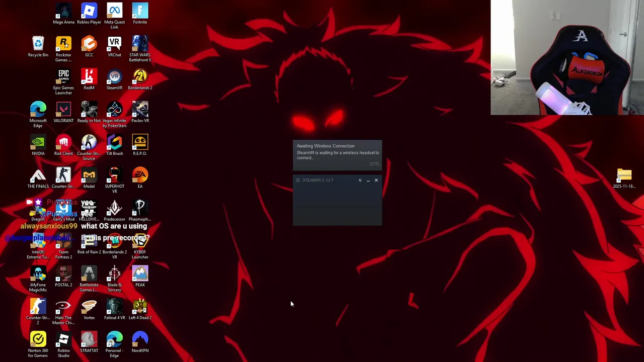Open the Epic Games Launcher icon
Screen dimensions: 644x362
click(x=63, y=82)
